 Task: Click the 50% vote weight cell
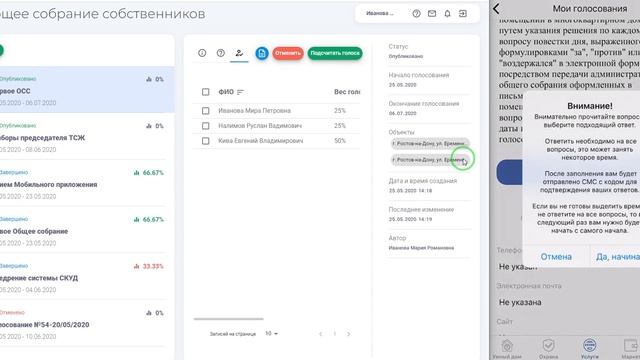point(340,141)
